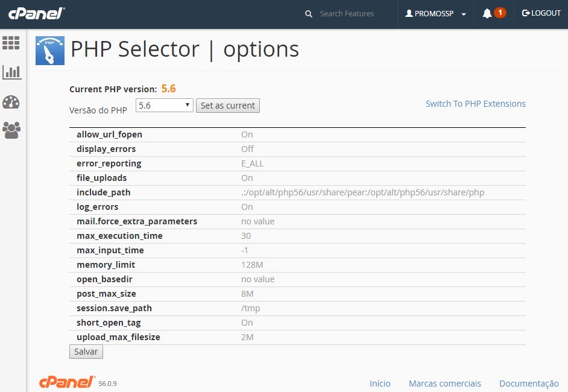Viewport: 568px width, 392px height.
Task: Click the user profile icon beside PROMOSSP
Action: coord(409,13)
